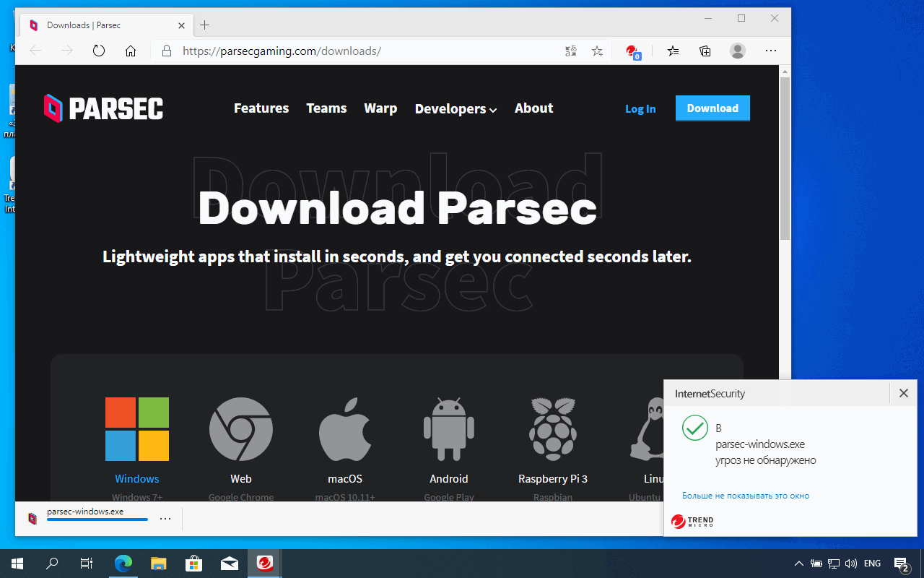The image size is (924, 578).
Task: Go to Teams in the navigation
Action: click(326, 108)
